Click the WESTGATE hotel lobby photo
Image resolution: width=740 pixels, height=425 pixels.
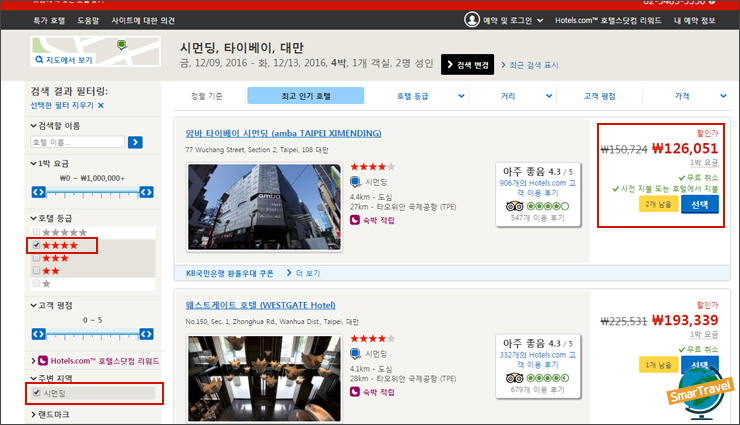point(264,378)
